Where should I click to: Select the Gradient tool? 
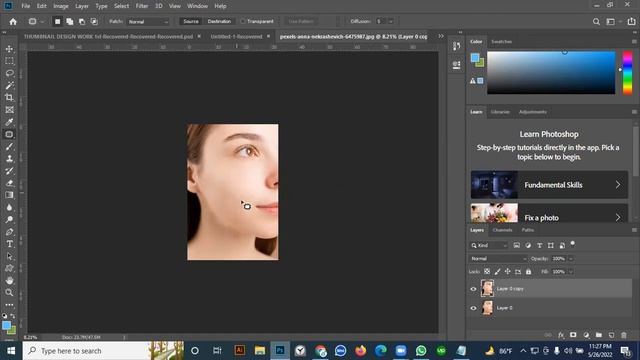coord(9,195)
